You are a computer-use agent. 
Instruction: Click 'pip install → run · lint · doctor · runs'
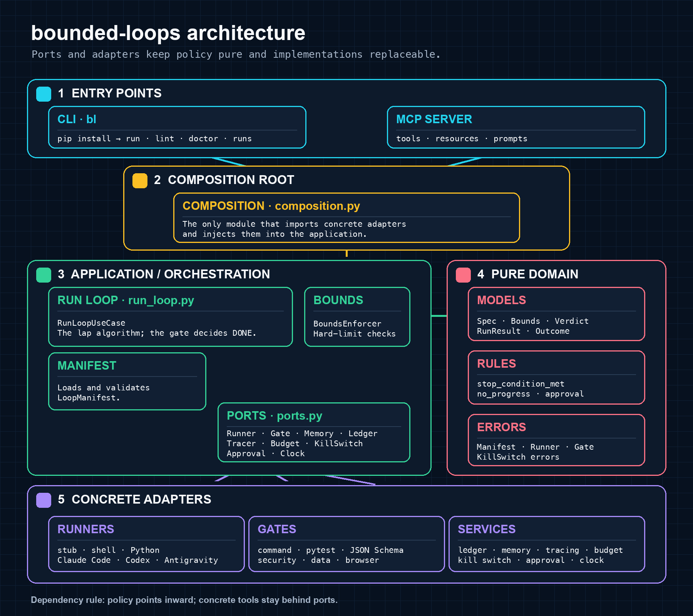pyautogui.click(x=154, y=139)
